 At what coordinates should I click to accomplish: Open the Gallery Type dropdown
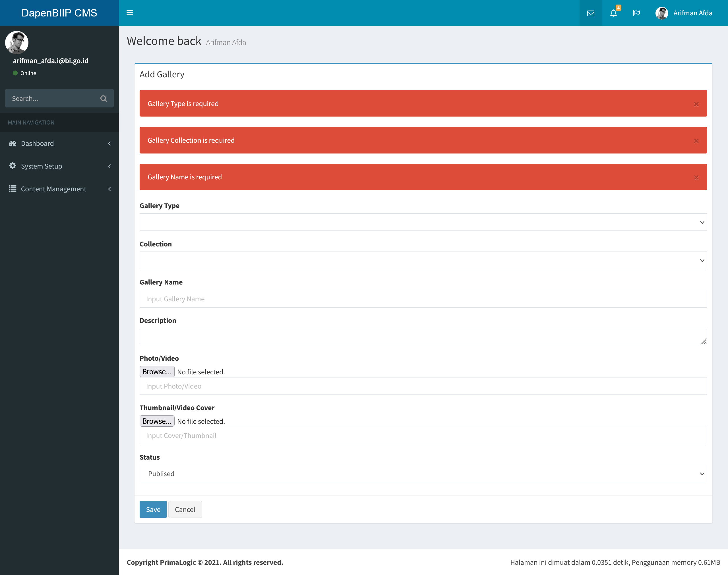(423, 222)
